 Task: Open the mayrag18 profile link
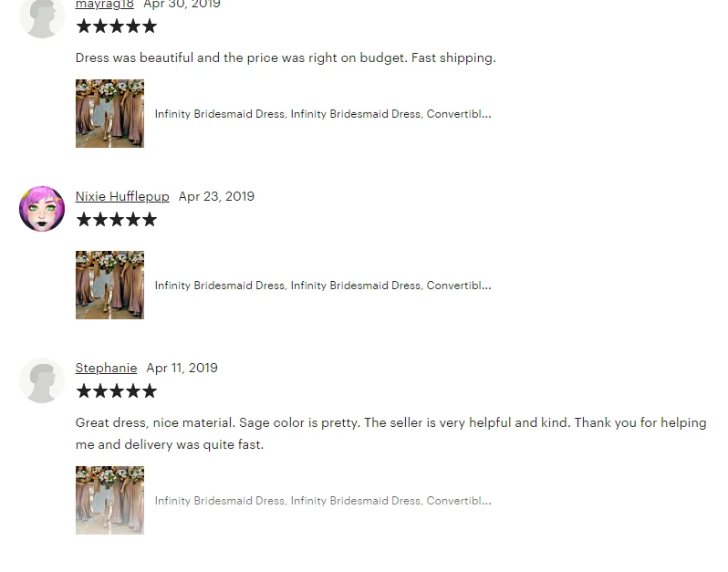(105, 5)
